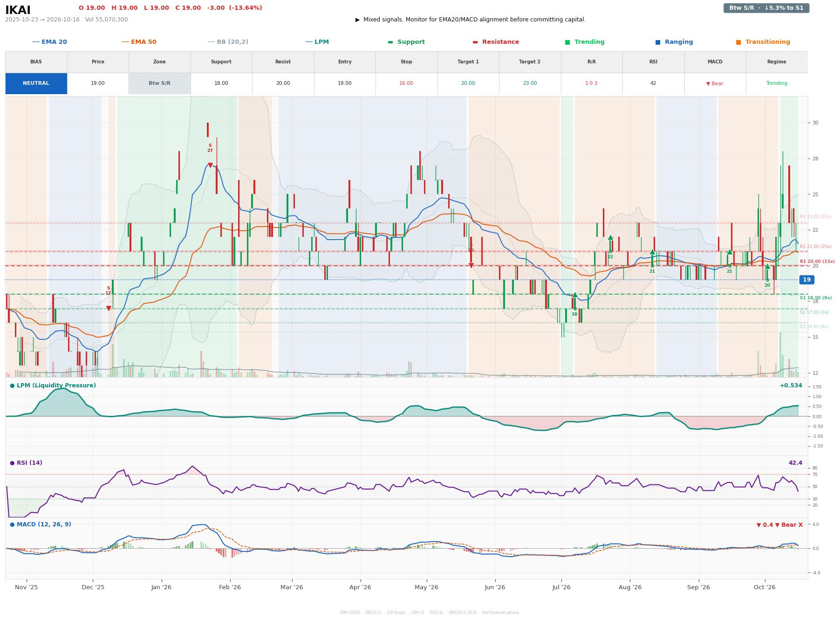The width and height of the screenshot is (840, 620).
Task: Click the Support legend entry
Action: (x=406, y=42)
